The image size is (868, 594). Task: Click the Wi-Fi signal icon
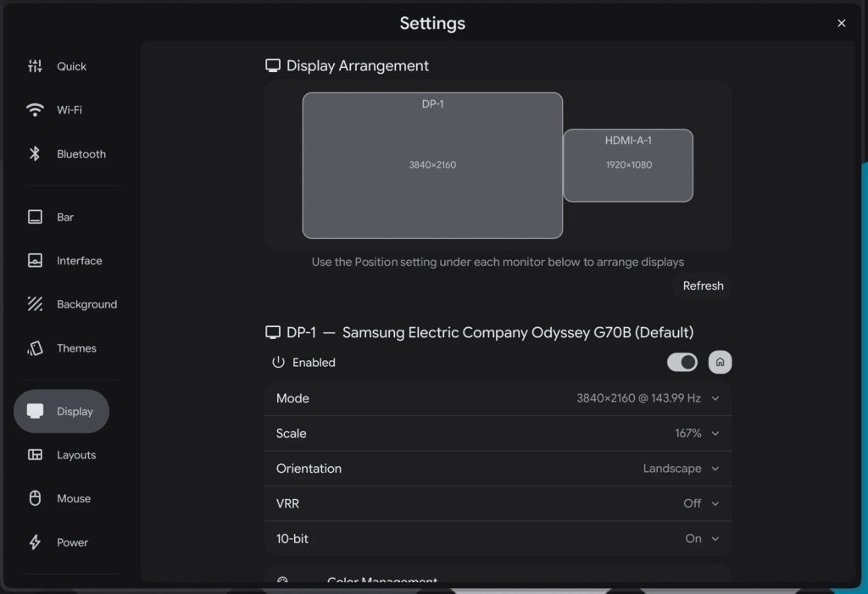tap(35, 109)
